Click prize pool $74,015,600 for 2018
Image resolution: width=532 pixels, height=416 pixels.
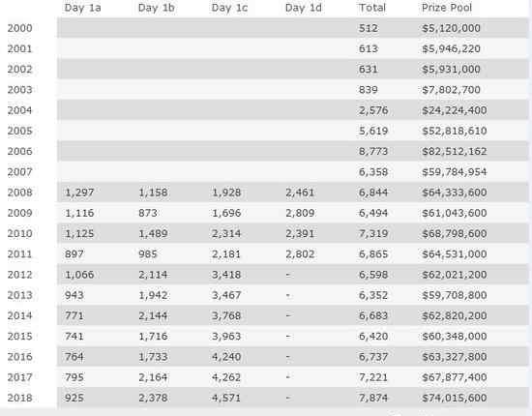[455, 398]
